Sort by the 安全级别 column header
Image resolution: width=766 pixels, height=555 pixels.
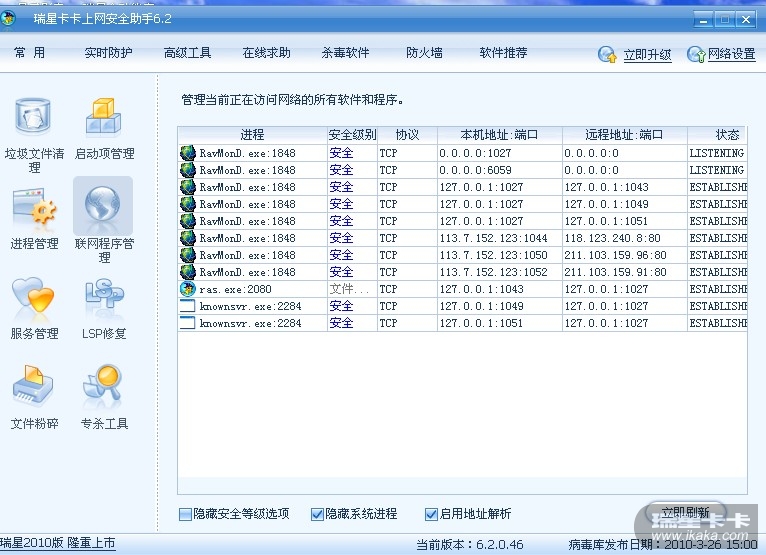[x=352, y=135]
